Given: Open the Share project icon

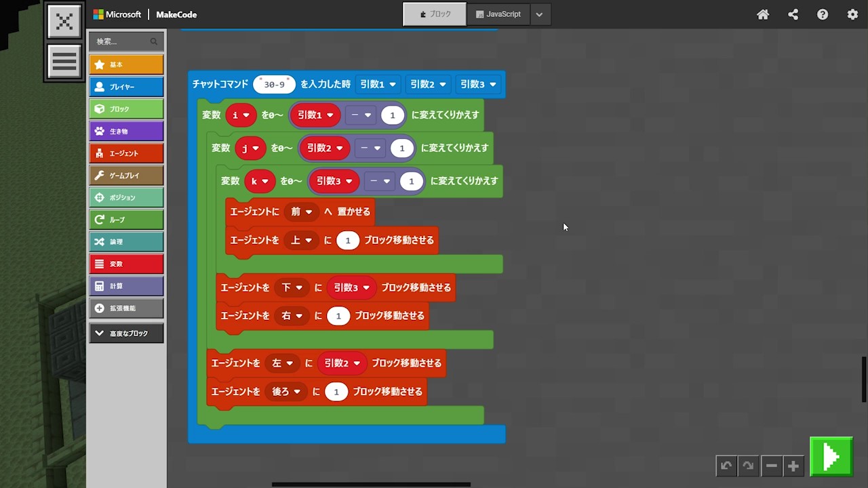Looking at the screenshot, I should coord(793,14).
